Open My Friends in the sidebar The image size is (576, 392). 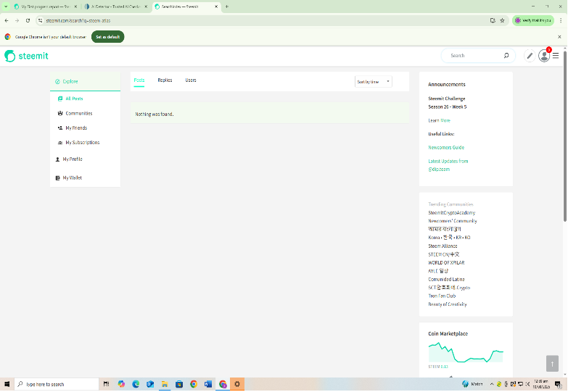(x=76, y=128)
